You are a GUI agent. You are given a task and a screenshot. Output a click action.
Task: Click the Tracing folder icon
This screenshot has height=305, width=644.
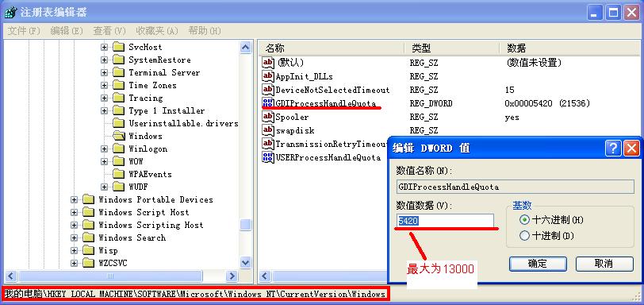[x=119, y=98]
